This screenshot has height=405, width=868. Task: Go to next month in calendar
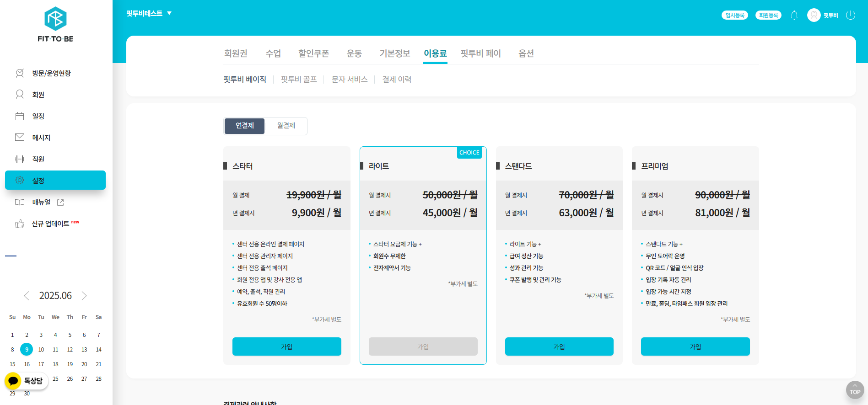(x=84, y=296)
